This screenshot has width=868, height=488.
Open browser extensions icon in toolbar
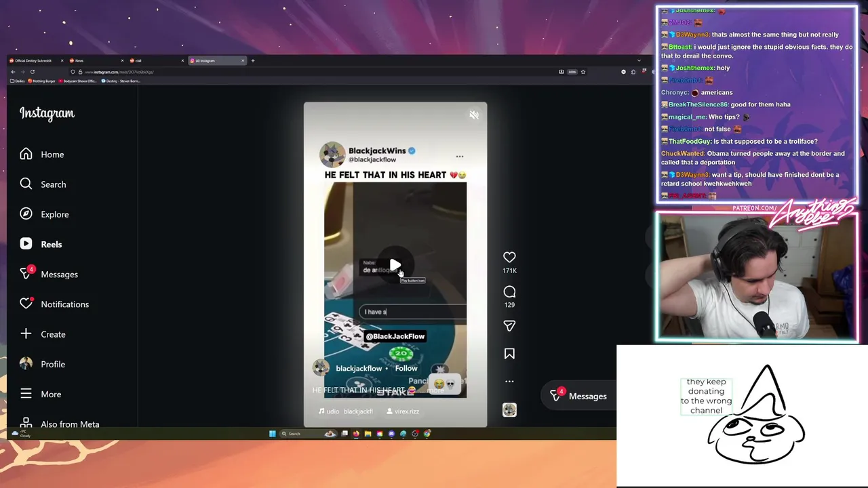pyautogui.click(x=633, y=72)
